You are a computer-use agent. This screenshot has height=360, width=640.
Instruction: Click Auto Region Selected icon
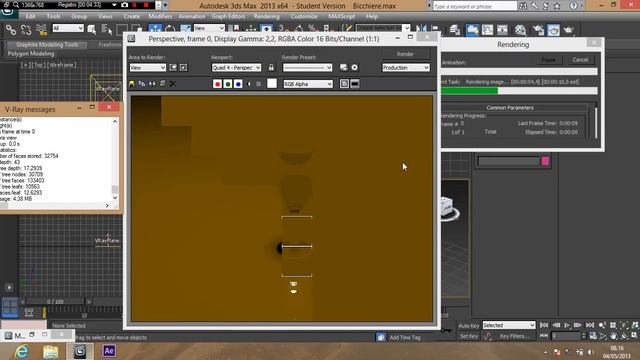183,67
